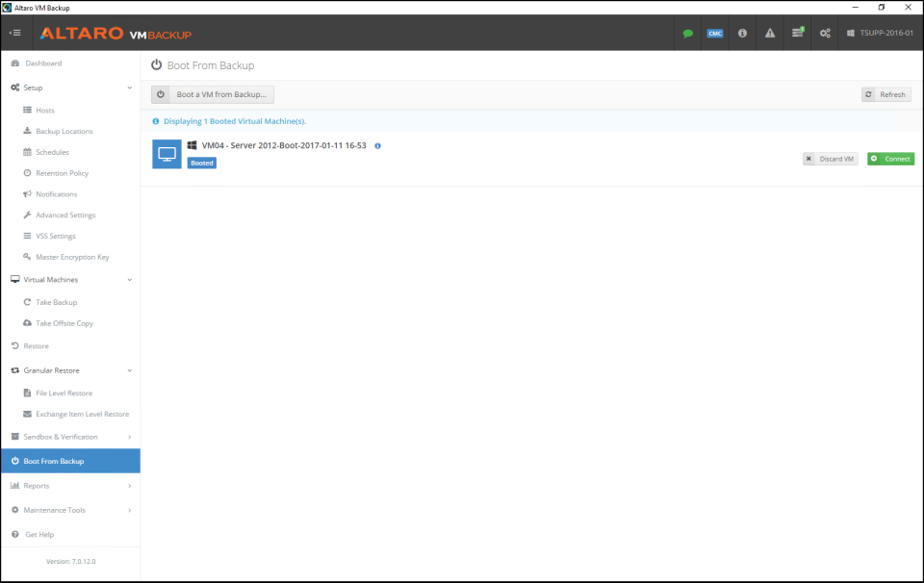Click the blue Booted status badge
924x583 pixels.
point(201,163)
